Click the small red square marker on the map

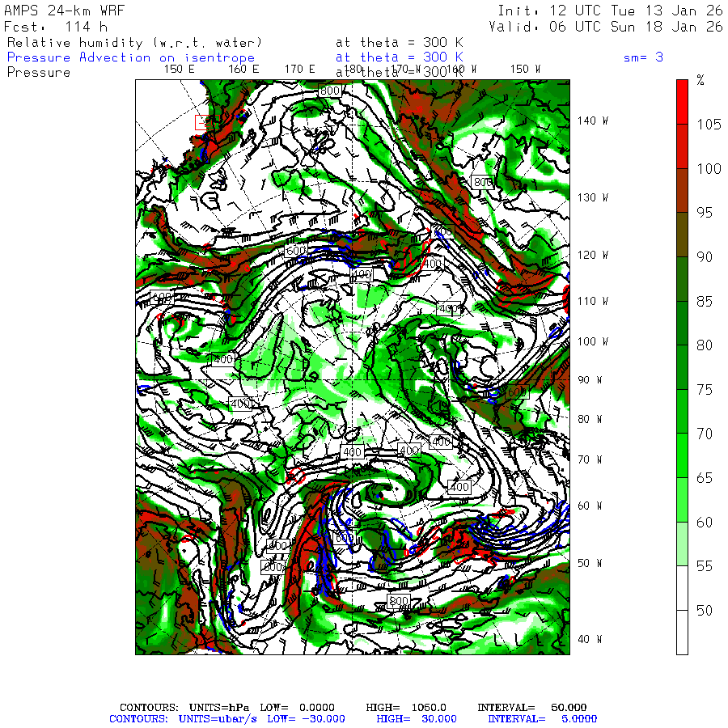[x=201, y=123]
